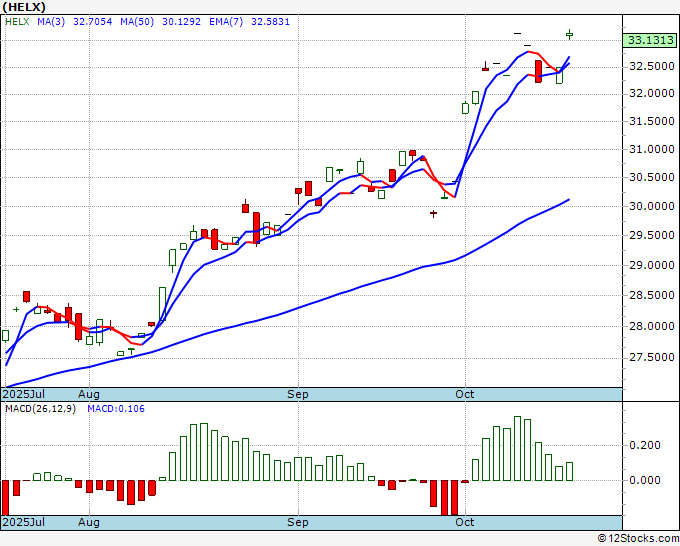Click the 30.5000 price axis label
Screen dimensions: 680x546
point(652,177)
